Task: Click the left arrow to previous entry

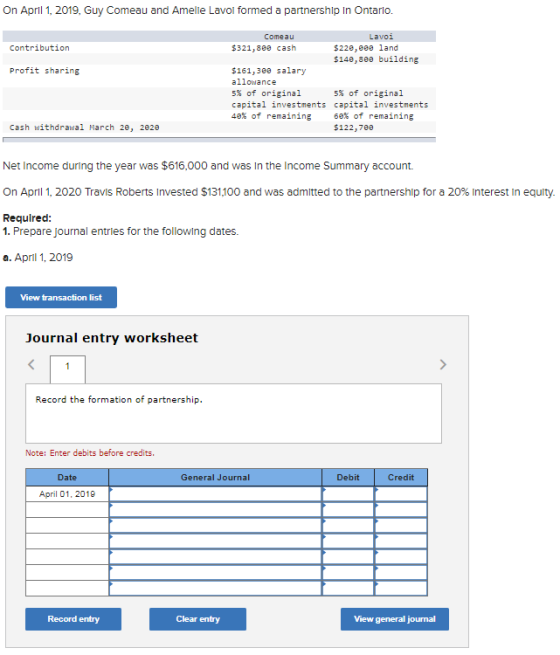Action: (31, 364)
